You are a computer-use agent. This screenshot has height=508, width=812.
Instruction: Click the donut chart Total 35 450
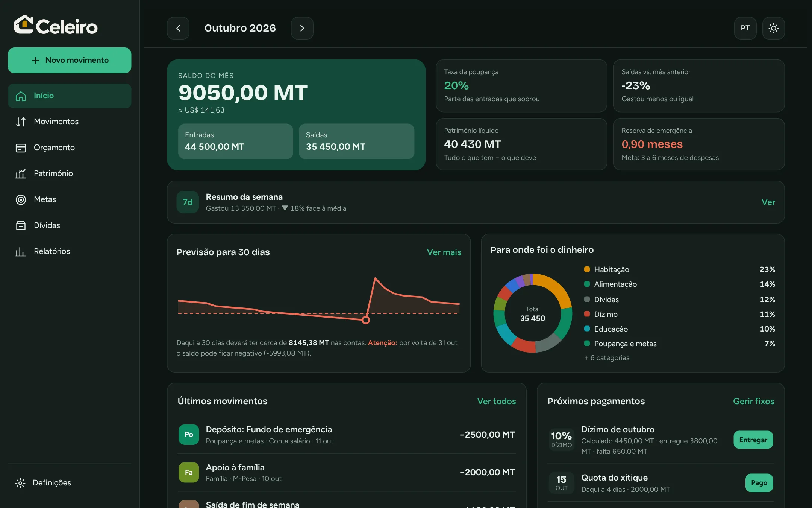pos(533,313)
